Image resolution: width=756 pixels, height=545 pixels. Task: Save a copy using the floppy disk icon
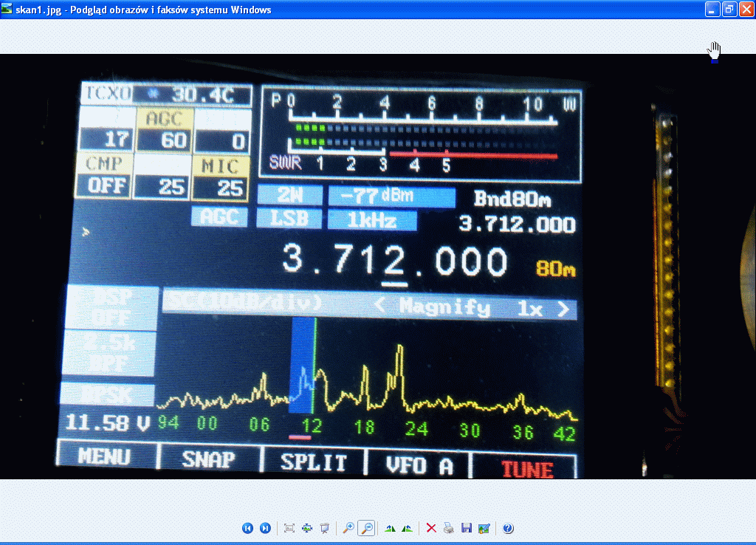(466, 528)
